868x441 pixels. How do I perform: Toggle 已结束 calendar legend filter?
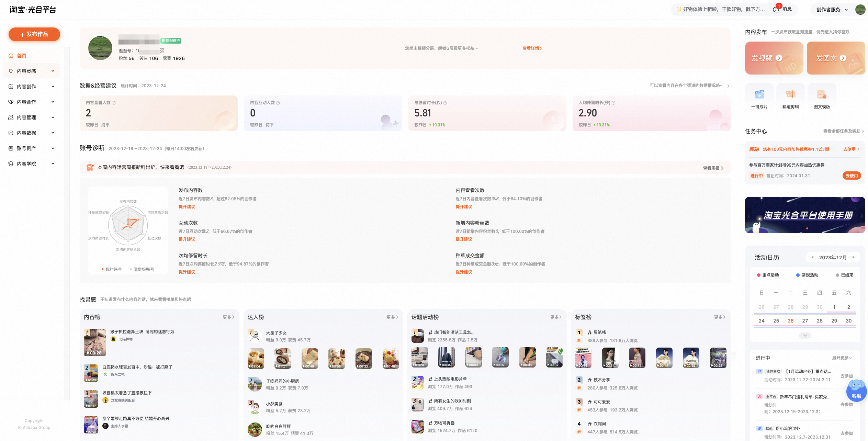(845, 275)
